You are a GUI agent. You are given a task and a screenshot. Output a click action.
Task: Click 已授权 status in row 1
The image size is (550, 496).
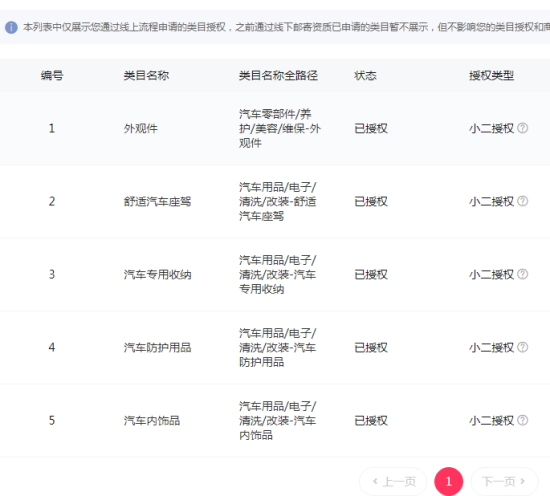[371, 128]
